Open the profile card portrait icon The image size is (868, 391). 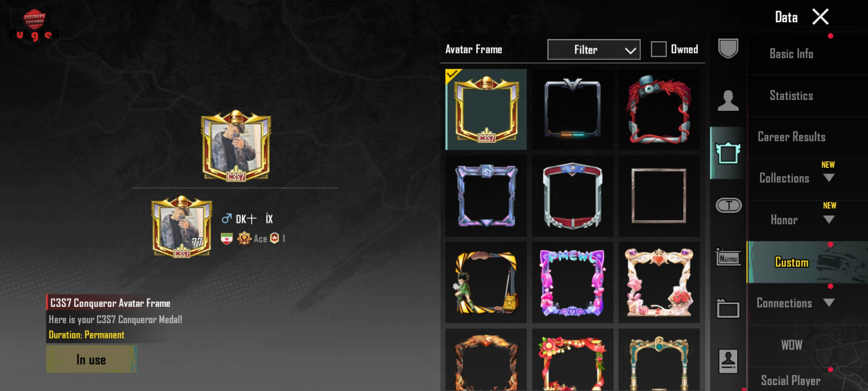pos(728,361)
